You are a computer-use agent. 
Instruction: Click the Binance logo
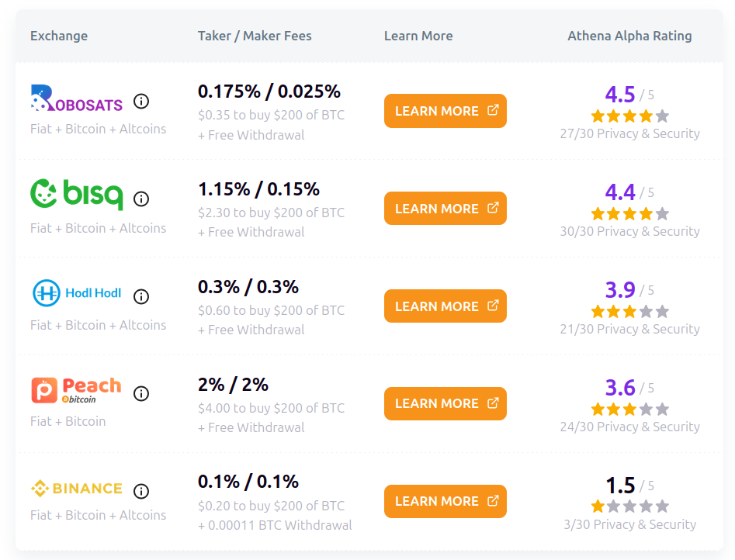pyautogui.click(x=76, y=489)
